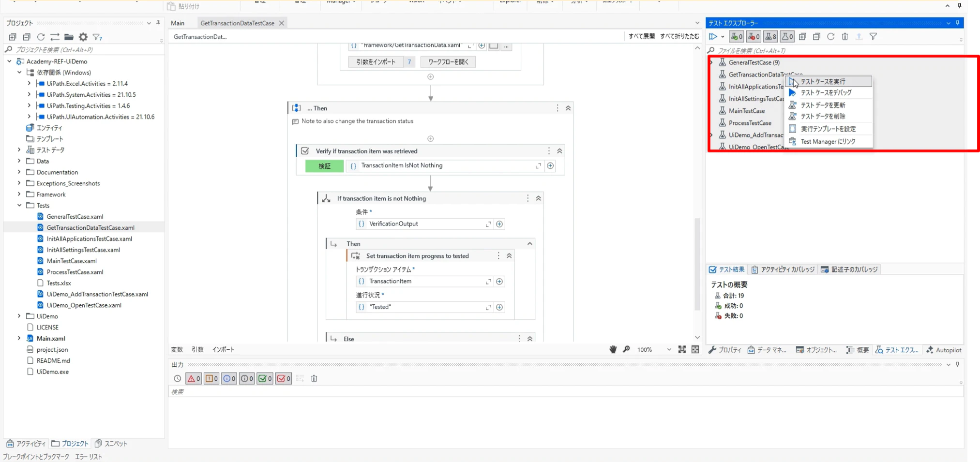
Task: Toggle the passed checks filter in output panel
Action: [x=265, y=378]
